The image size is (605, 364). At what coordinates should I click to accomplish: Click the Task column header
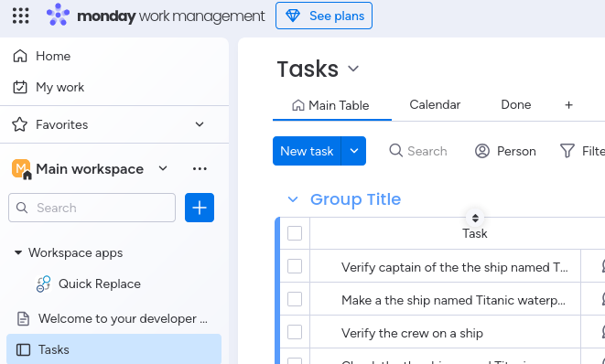click(475, 233)
